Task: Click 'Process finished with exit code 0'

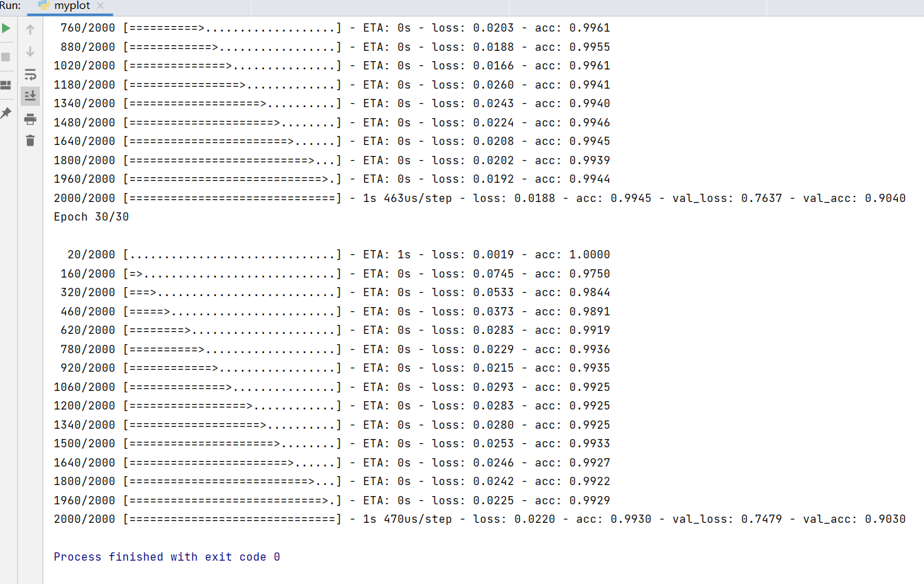Action: [x=167, y=557]
